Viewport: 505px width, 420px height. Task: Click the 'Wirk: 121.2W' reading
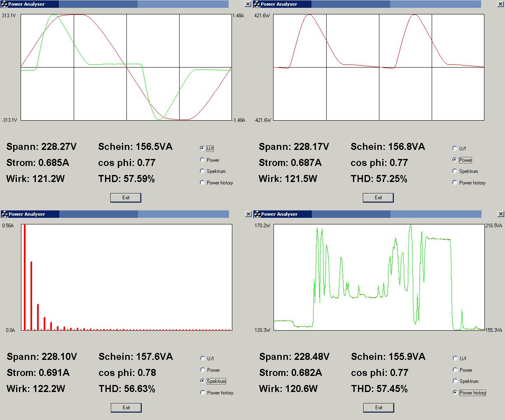(x=35, y=179)
